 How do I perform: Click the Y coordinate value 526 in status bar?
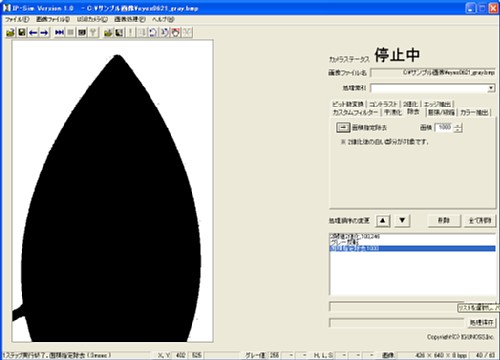pos(197,355)
